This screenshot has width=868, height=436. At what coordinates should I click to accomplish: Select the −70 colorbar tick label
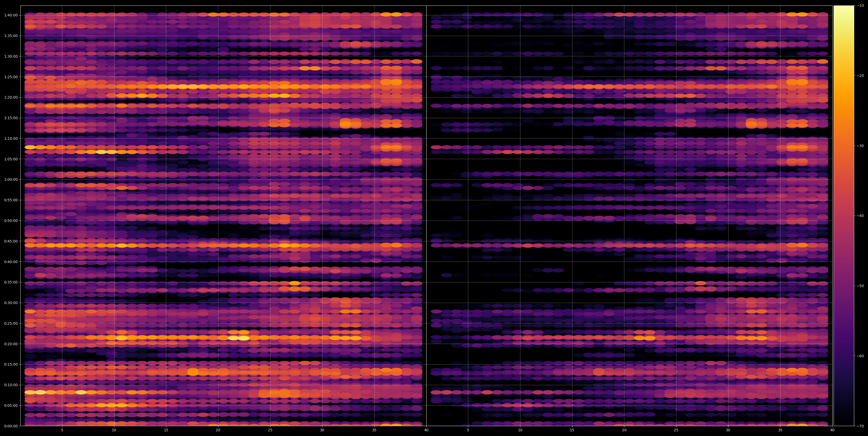[x=860, y=426]
